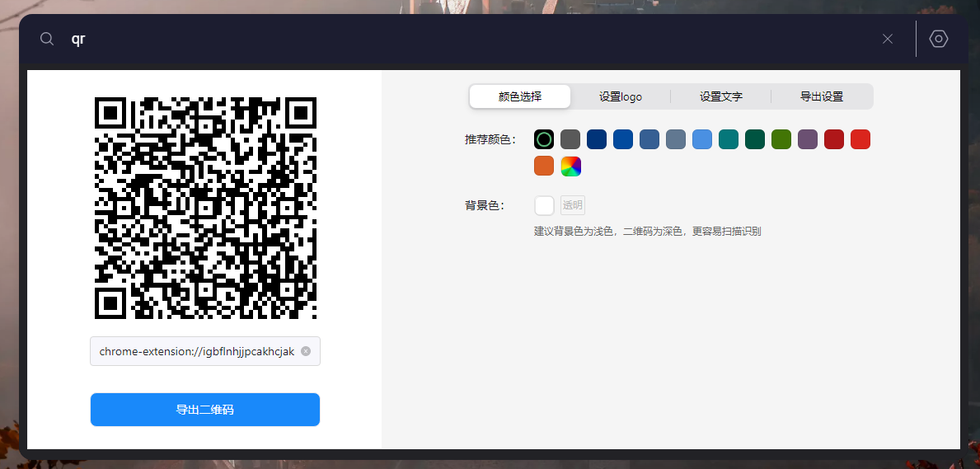The height and width of the screenshot is (469, 980).
Task: Click the search magnifier icon
Action: pyautogui.click(x=47, y=39)
